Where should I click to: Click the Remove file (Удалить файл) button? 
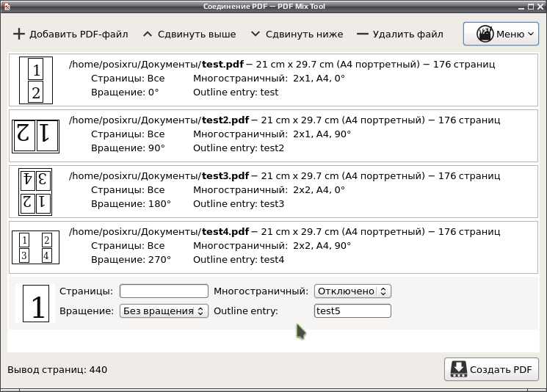[x=400, y=35]
